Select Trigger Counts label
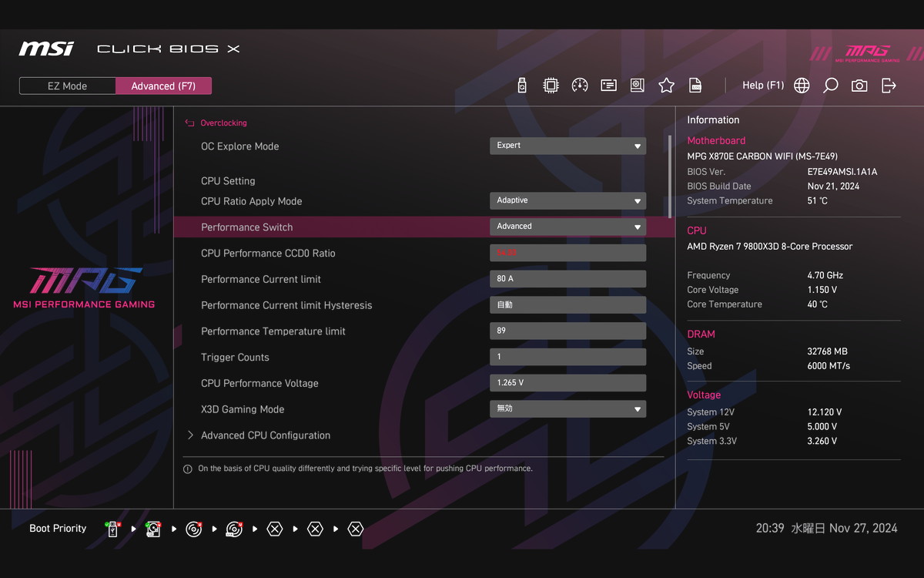 235,358
